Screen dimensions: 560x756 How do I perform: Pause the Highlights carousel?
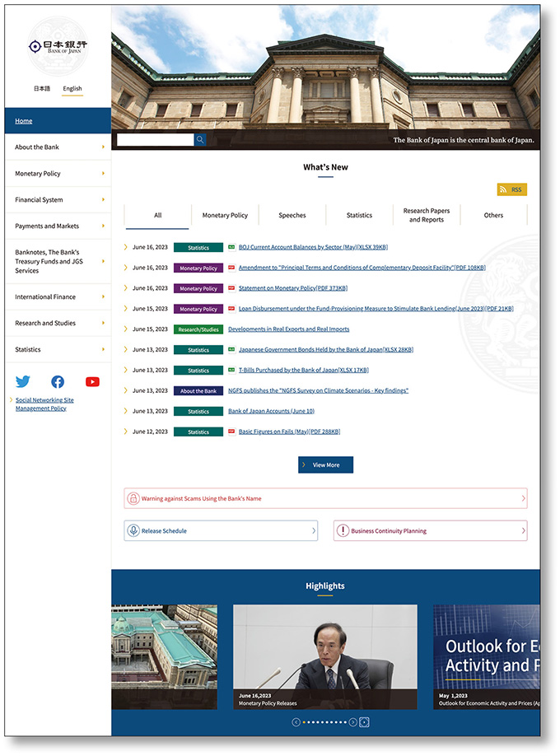(x=365, y=722)
